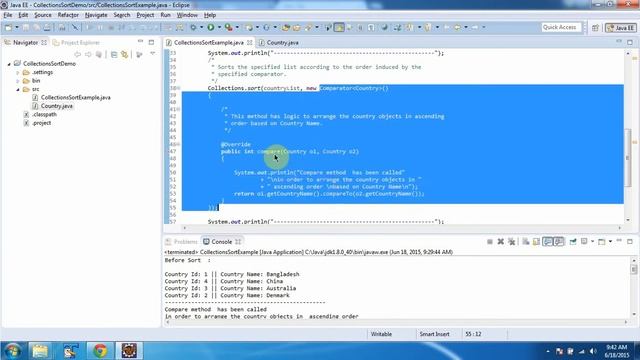This screenshot has width=640, height=360.
Task: Open the Edit menu
Action: (23, 15)
